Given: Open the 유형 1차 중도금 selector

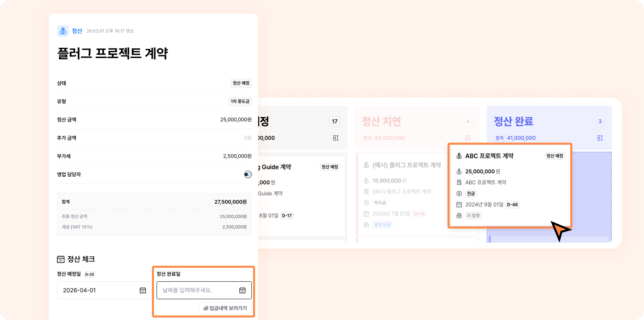Looking at the screenshot, I should click(240, 101).
